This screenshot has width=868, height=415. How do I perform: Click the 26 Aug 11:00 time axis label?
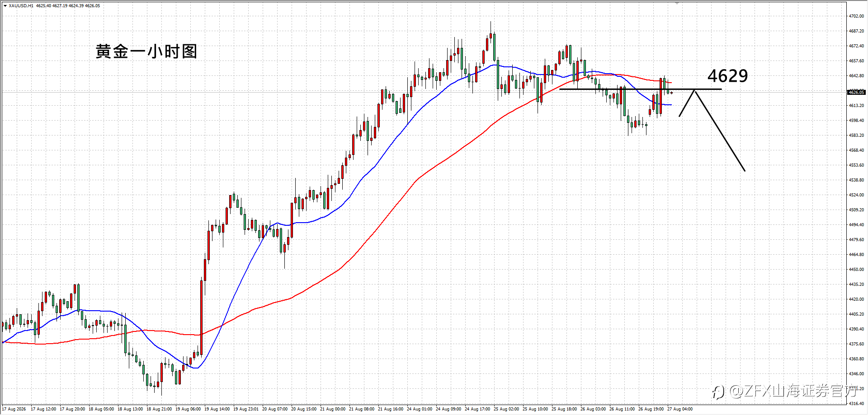622,409
